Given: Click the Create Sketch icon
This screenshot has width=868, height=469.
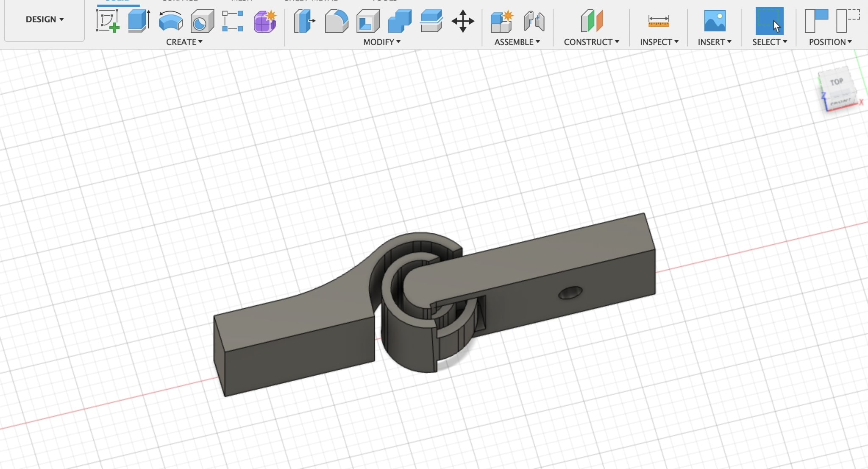Looking at the screenshot, I should coord(108,21).
